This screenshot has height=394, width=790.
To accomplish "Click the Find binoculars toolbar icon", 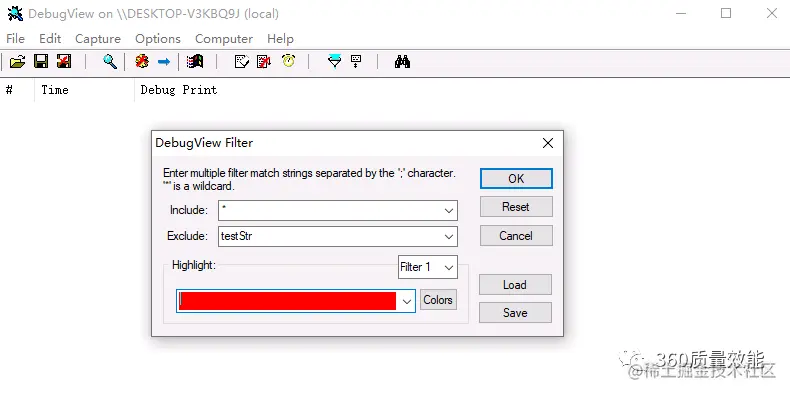I will coord(402,62).
